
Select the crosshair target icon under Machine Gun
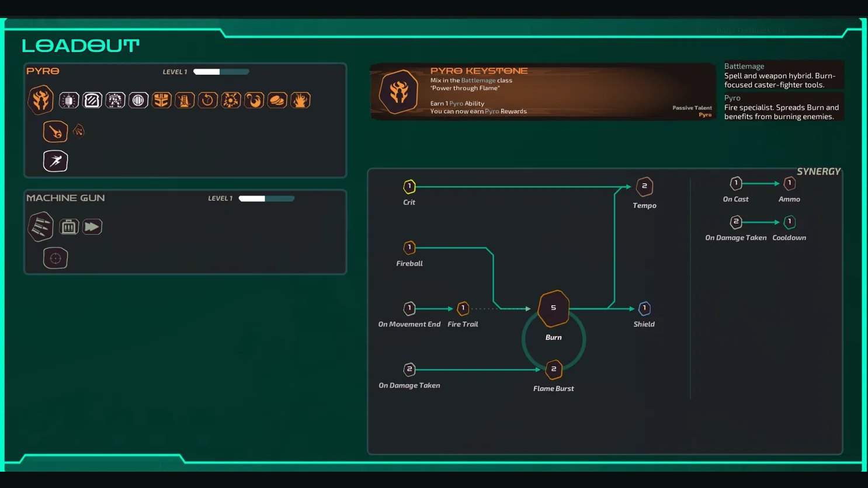tap(55, 258)
